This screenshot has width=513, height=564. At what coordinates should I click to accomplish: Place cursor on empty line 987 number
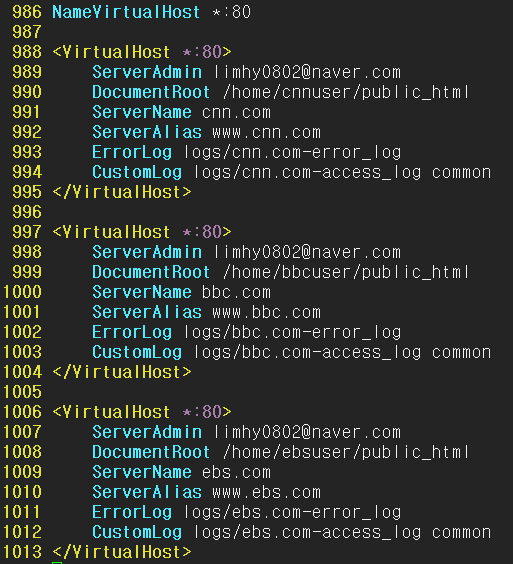pos(27,32)
